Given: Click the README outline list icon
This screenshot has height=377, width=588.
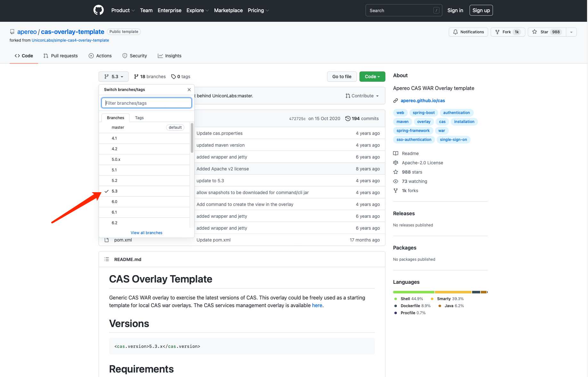Looking at the screenshot, I should [107, 259].
